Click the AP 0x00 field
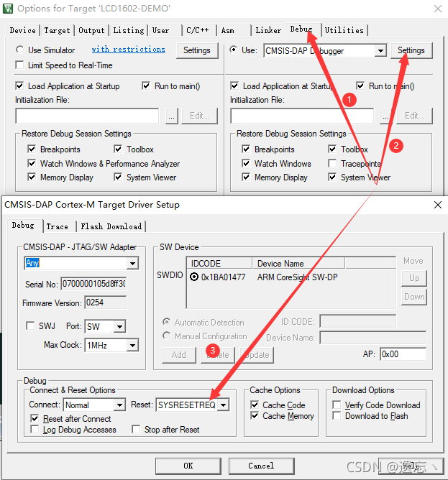The width and height of the screenshot is (448, 480). point(403,354)
